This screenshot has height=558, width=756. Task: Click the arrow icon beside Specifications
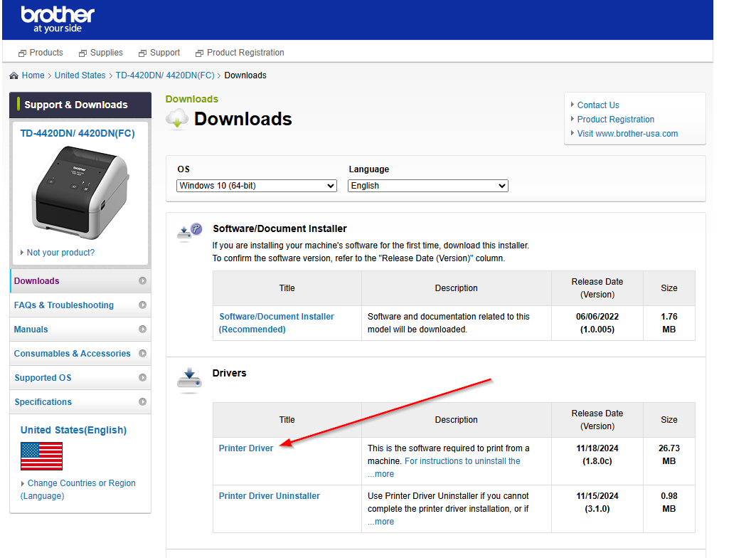pyautogui.click(x=143, y=401)
